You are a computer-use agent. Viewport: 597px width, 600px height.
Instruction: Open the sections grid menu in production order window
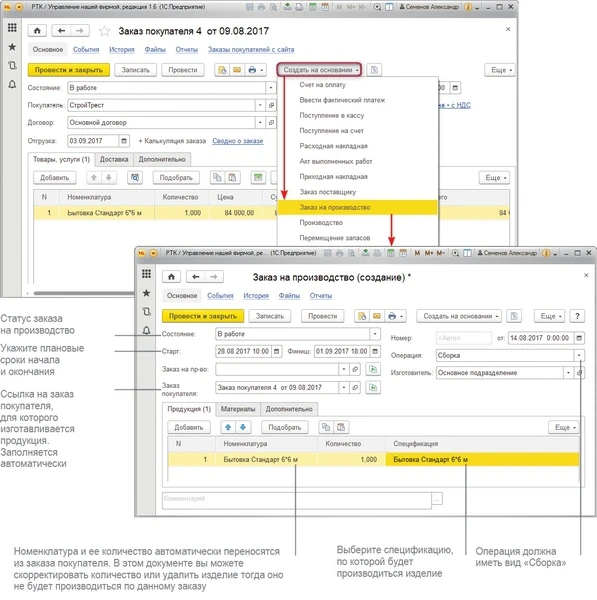146,274
